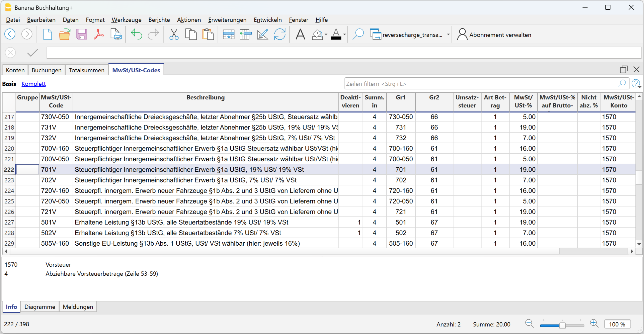644x334 pixels.
Task: Cancel the input with the X circle button
Action: [x=10, y=53]
